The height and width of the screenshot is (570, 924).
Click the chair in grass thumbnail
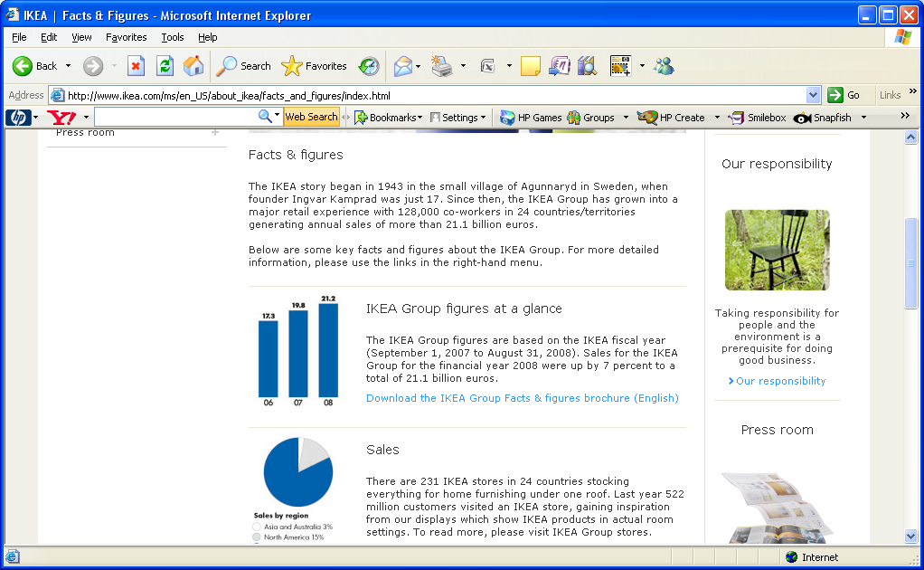[x=777, y=250]
